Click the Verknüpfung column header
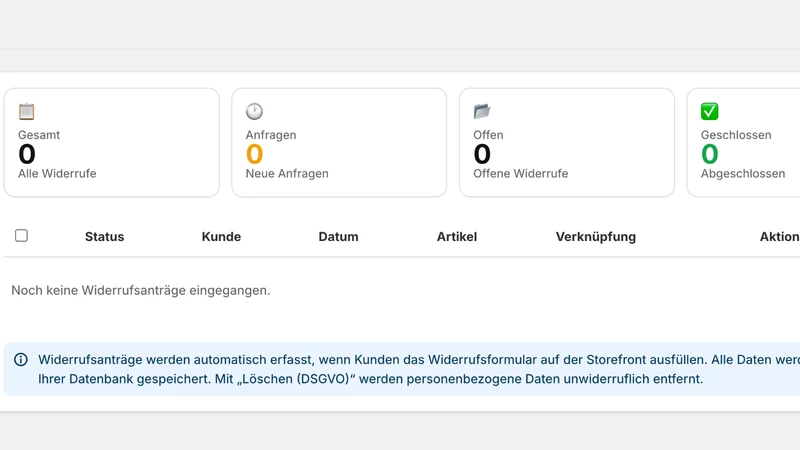This screenshot has width=800, height=450. click(x=596, y=237)
